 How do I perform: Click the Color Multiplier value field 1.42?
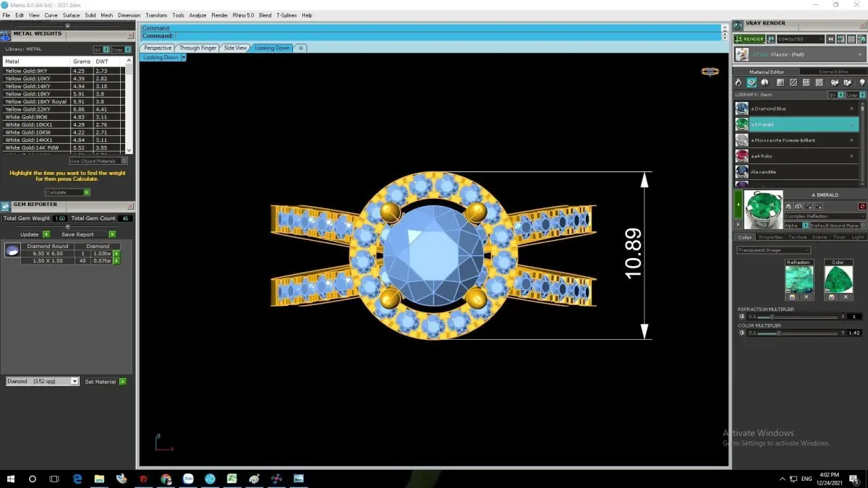pos(854,333)
